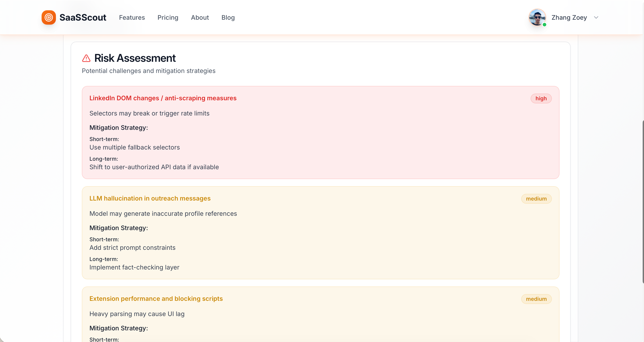
Task: Expand the account dropdown next to Zhang Zoey
Action: [597, 17]
